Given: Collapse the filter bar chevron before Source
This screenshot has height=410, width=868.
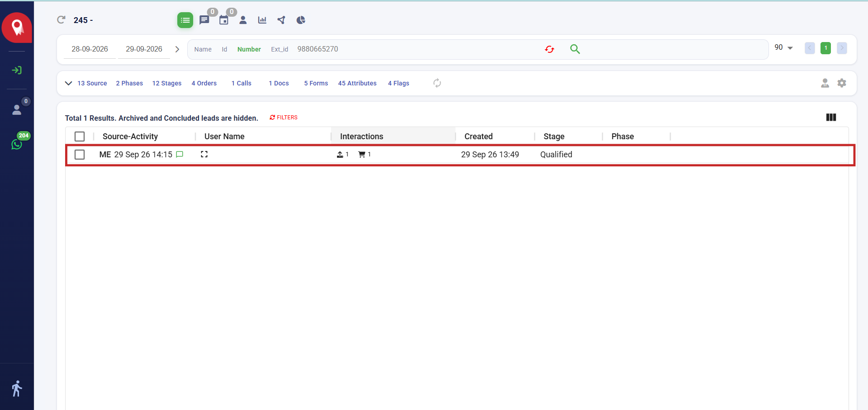Looking at the screenshot, I should pos(69,83).
